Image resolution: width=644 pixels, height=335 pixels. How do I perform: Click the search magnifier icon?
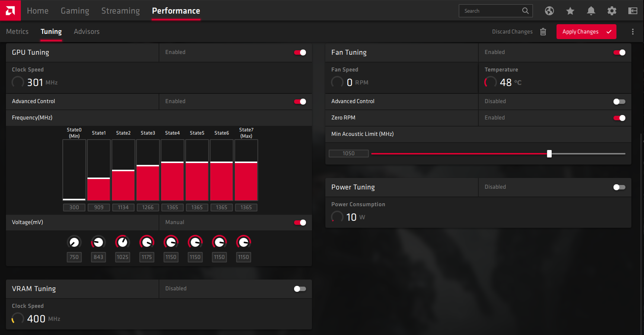(x=525, y=11)
